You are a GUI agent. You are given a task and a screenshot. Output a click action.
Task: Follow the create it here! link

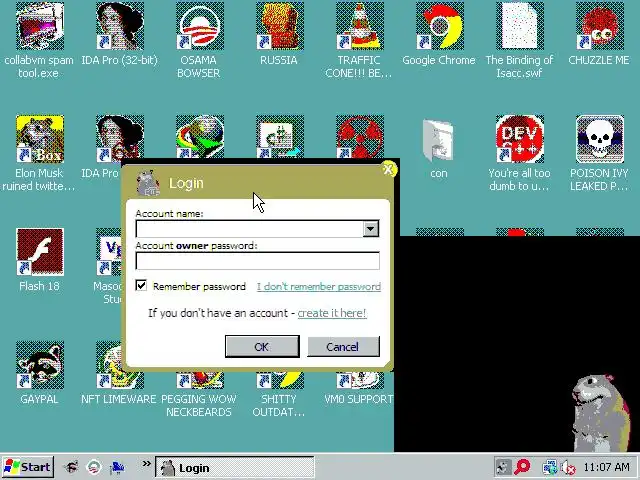pyautogui.click(x=332, y=313)
